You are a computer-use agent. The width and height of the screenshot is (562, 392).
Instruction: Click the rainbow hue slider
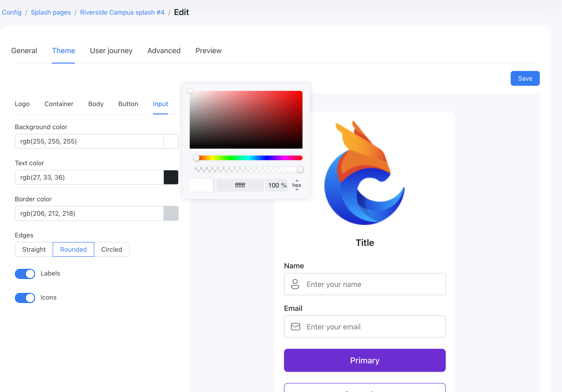coord(248,158)
